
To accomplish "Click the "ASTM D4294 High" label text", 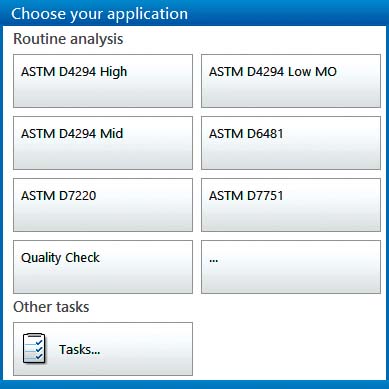I will [x=74, y=72].
